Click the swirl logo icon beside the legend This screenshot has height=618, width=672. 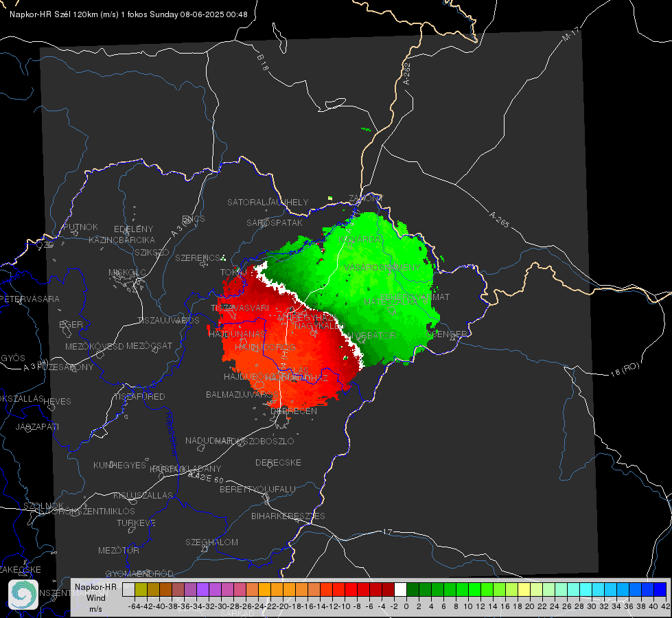tap(23, 595)
